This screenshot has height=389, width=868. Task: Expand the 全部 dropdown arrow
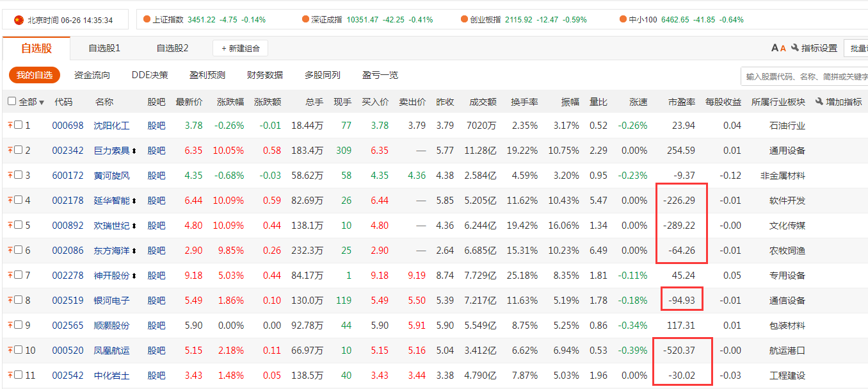pos(42,103)
